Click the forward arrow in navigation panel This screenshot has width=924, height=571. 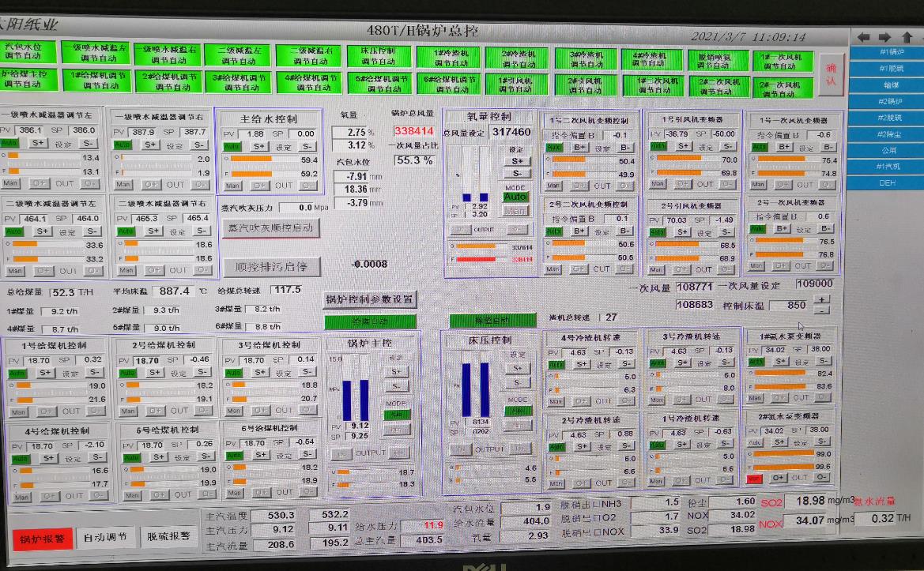tap(884, 37)
